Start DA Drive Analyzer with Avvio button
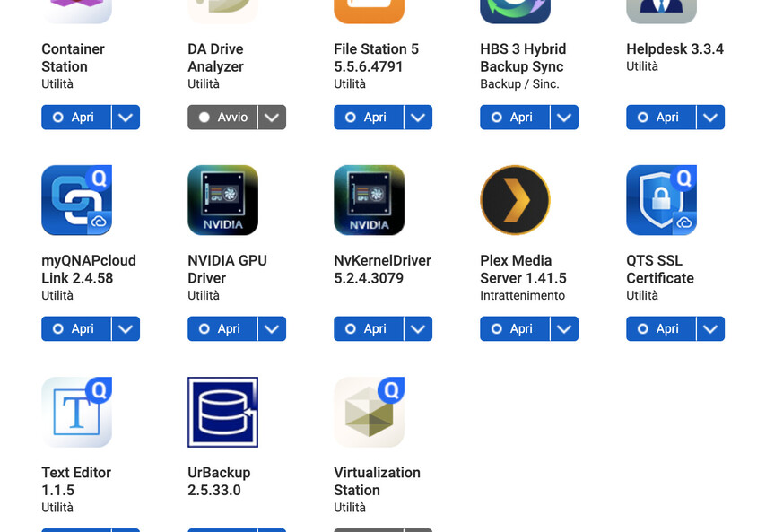 click(x=222, y=118)
